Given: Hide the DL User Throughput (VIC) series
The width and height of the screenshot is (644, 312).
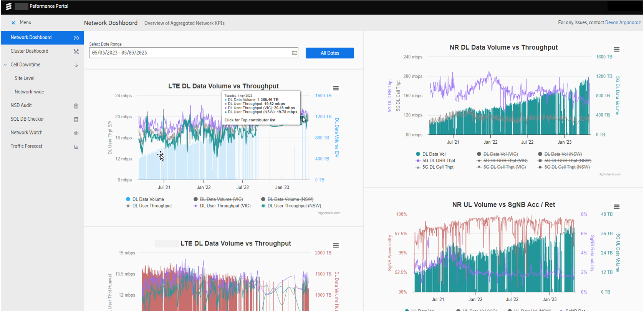Looking at the screenshot, I should point(222,206).
